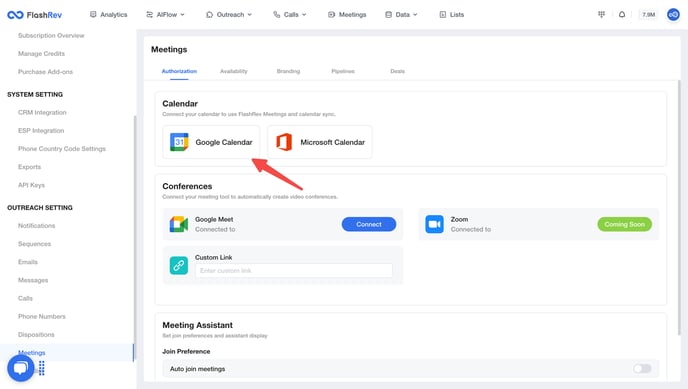Click the FlashRev logo
Viewport: 688px width, 389px height.
35,15
